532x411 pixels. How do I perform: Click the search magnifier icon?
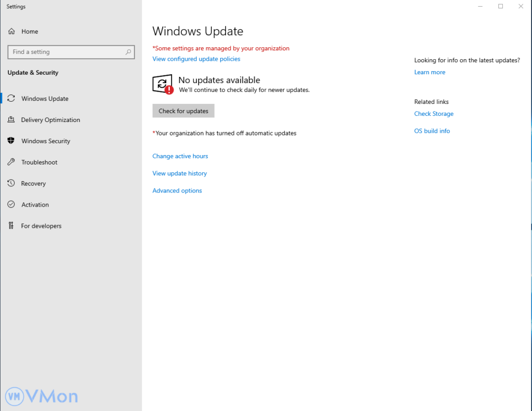tap(128, 52)
